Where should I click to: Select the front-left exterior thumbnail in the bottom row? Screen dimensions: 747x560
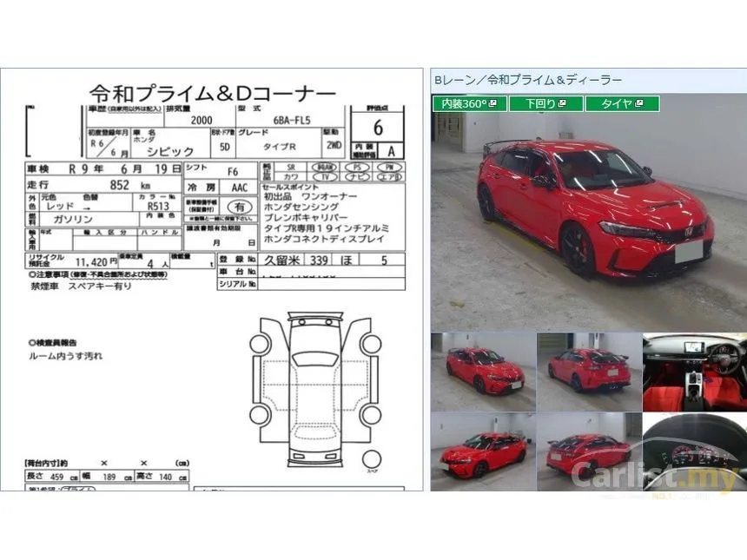(483, 451)
